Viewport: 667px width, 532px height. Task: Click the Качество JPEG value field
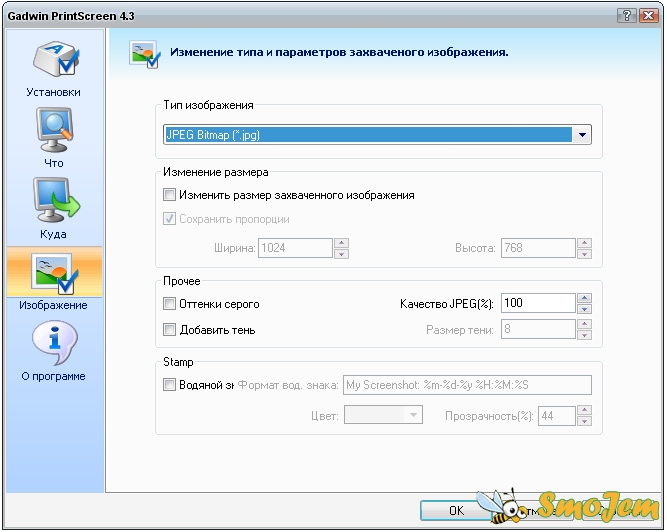[538, 303]
